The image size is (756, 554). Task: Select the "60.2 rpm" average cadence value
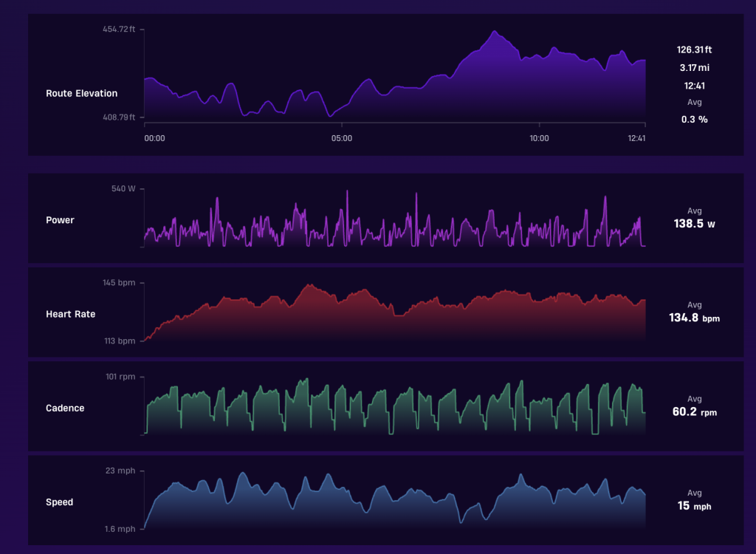coord(694,412)
